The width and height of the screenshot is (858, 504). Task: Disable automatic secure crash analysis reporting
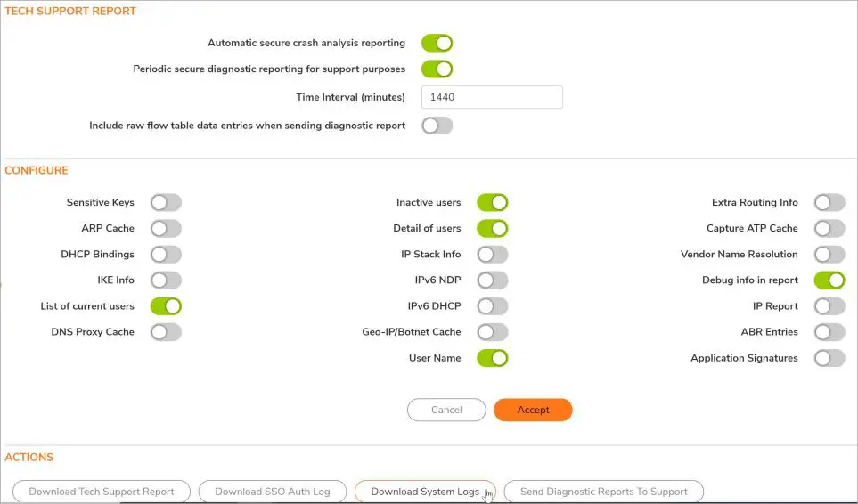pos(437,43)
